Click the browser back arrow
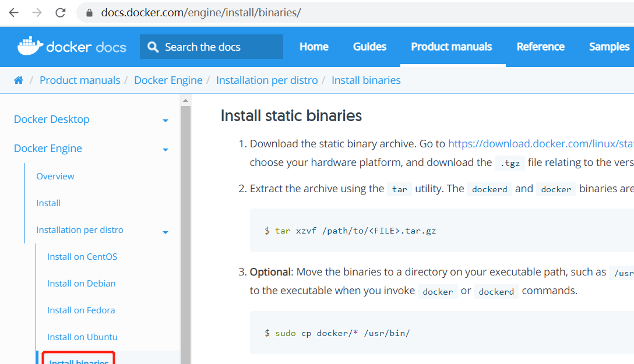The height and width of the screenshot is (364, 634). pyautogui.click(x=14, y=13)
